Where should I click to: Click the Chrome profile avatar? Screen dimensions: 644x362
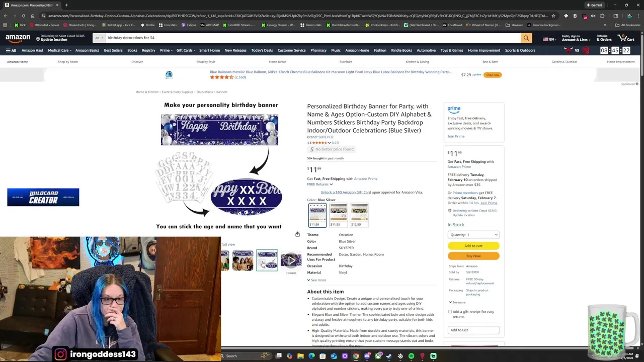pyautogui.click(x=628, y=16)
